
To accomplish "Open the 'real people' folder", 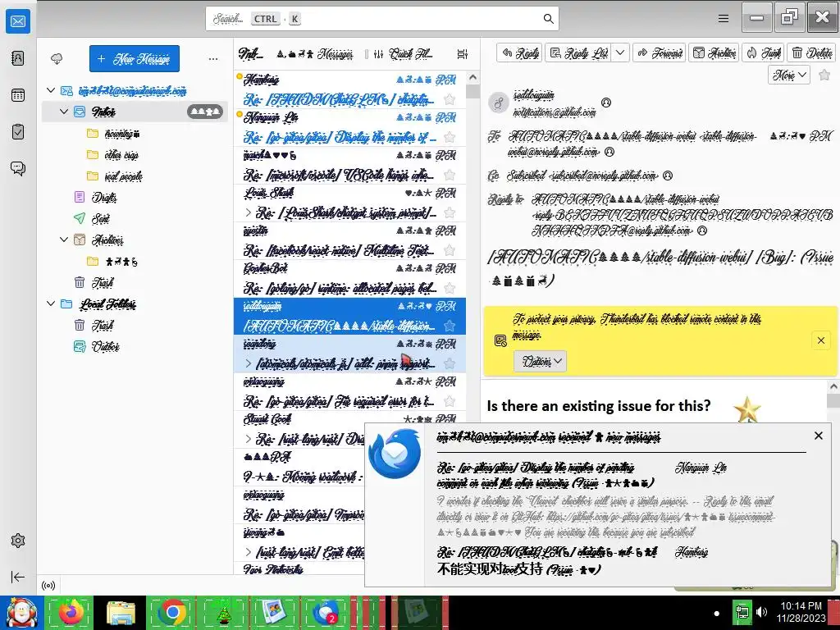I will click(x=134, y=176).
